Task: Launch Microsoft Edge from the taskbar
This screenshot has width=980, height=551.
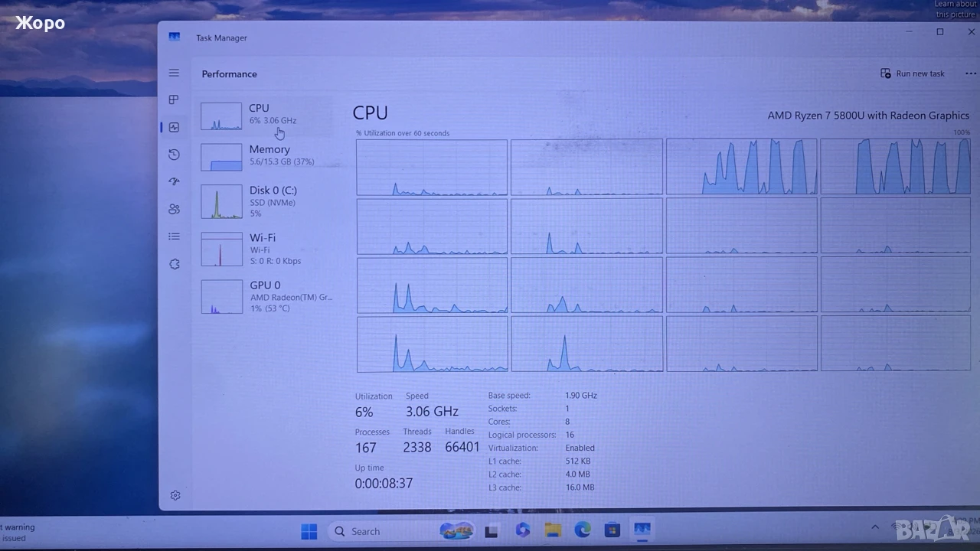Action: click(583, 530)
